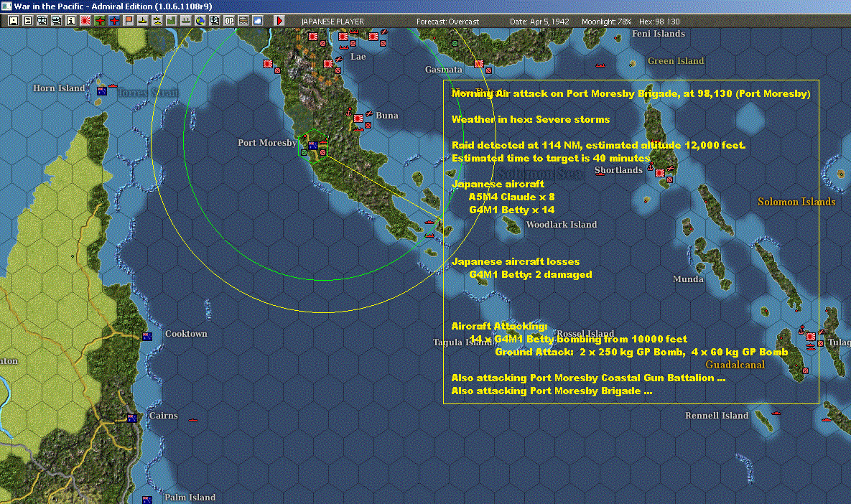
Task: Open the aircraft list icon in toolbar
Action: click(42, 21)
